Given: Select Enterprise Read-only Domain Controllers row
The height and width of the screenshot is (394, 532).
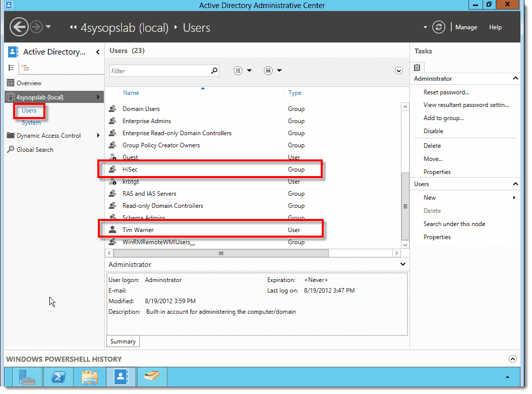Looking at the screenshot, I should point(253,133).
